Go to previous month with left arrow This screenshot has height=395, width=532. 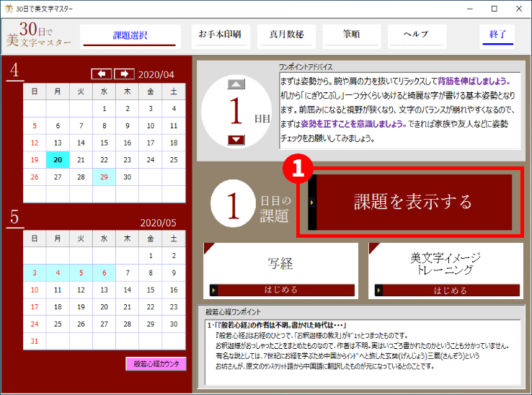coord(101,74)
